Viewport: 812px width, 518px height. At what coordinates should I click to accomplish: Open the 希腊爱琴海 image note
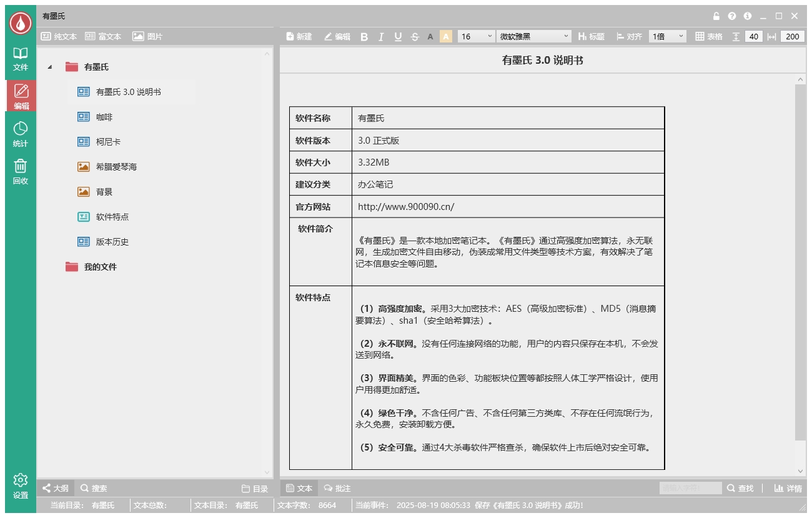[x=116, y=167]
